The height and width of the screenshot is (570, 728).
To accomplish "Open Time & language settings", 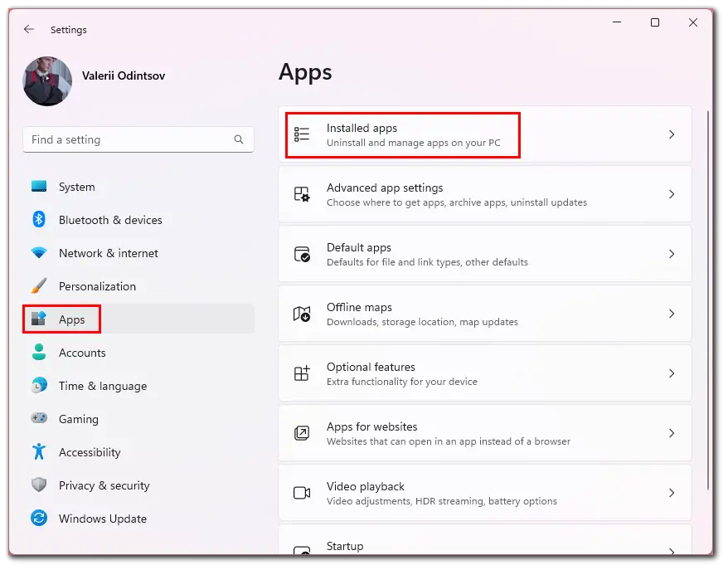I will pos(138,386).
